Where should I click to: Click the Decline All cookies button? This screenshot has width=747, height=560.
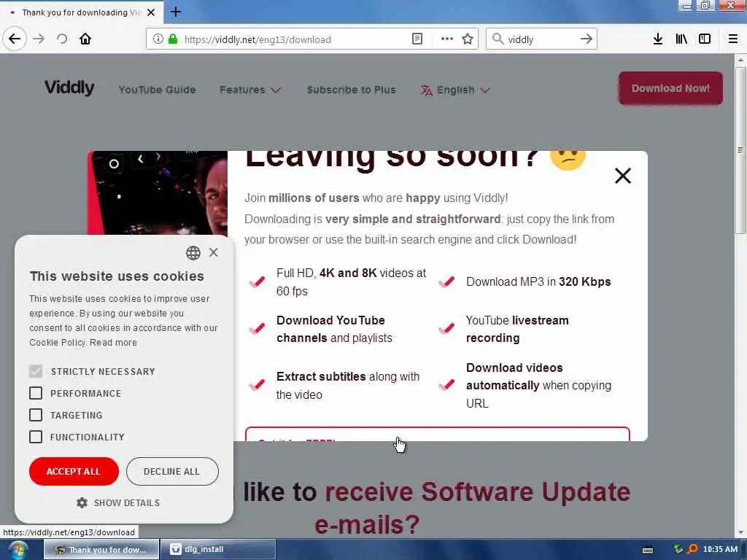[172, 472]
